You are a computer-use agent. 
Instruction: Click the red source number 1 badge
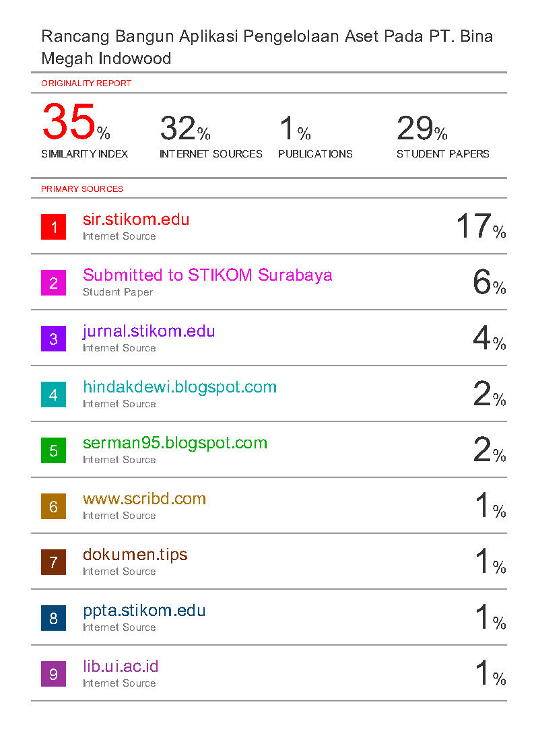(53, 227)
